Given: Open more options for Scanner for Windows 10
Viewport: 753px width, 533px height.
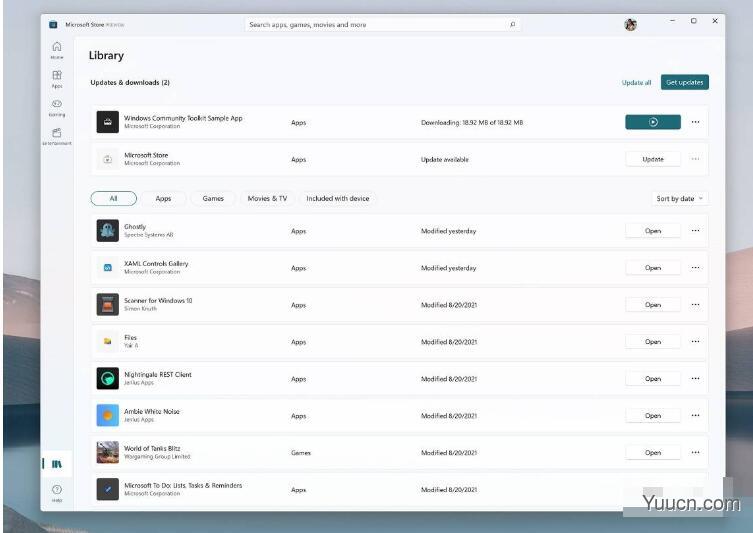Looking at the screenshot, I should [695, 304].
